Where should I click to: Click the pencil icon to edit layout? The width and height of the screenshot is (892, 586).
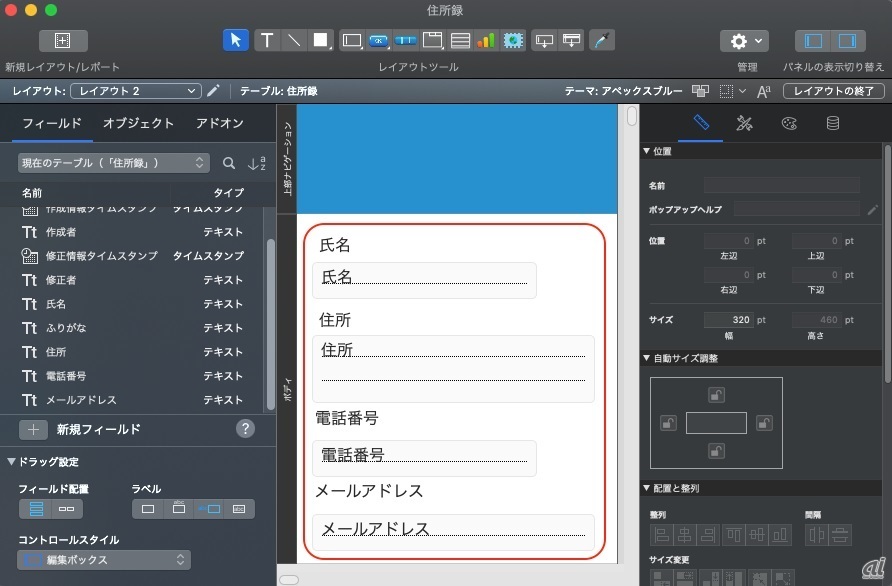213,91
